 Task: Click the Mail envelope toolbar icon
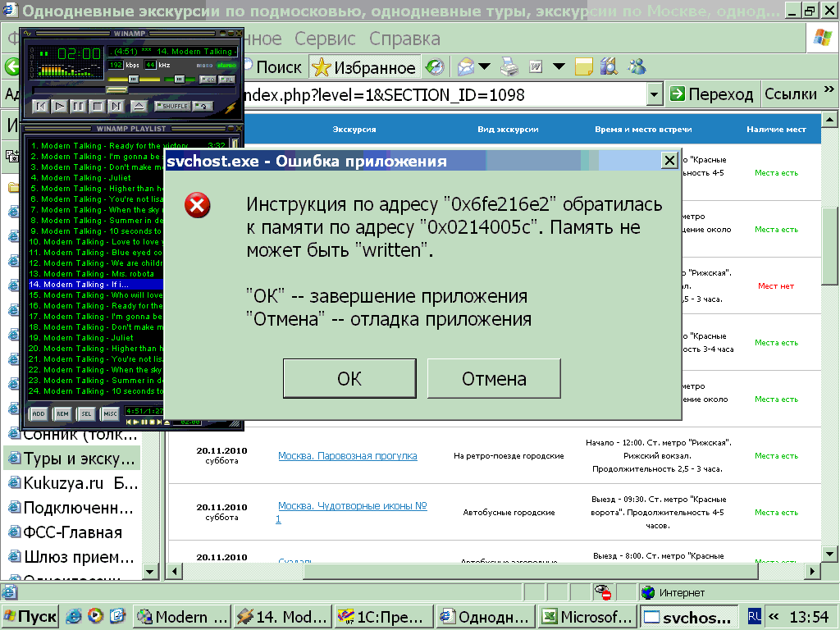pyautogui.click(x=466, y=67)
